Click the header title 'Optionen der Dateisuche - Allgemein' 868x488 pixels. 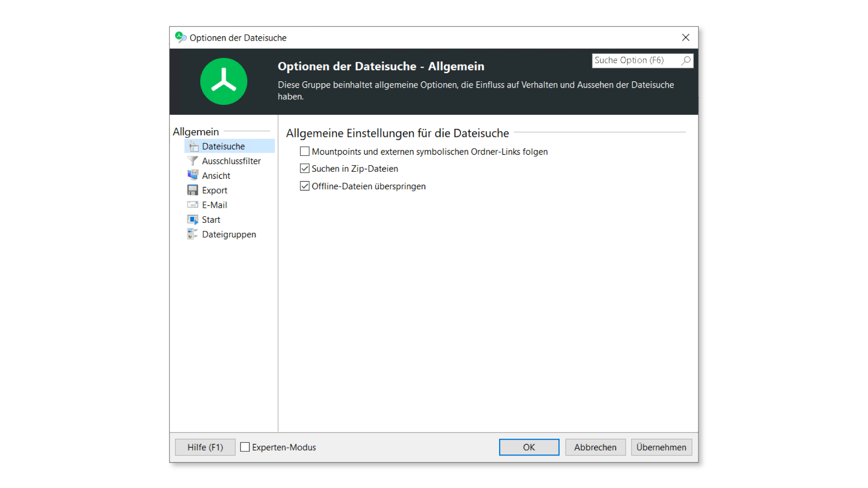381,66
